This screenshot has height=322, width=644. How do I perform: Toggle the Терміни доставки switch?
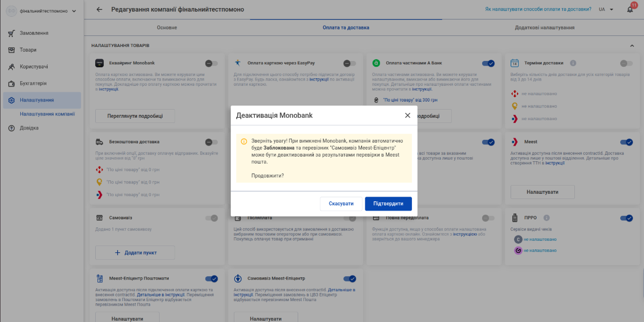coord(627,63)
